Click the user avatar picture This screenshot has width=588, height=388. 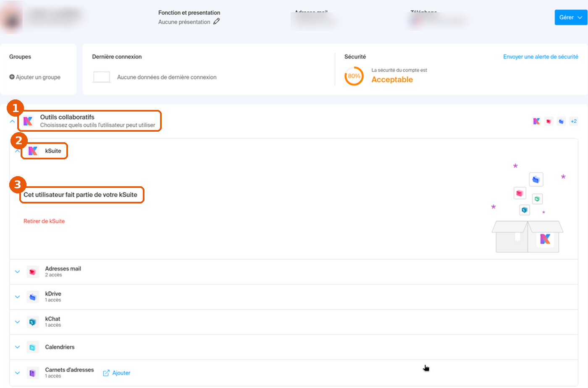coord(12,18)
